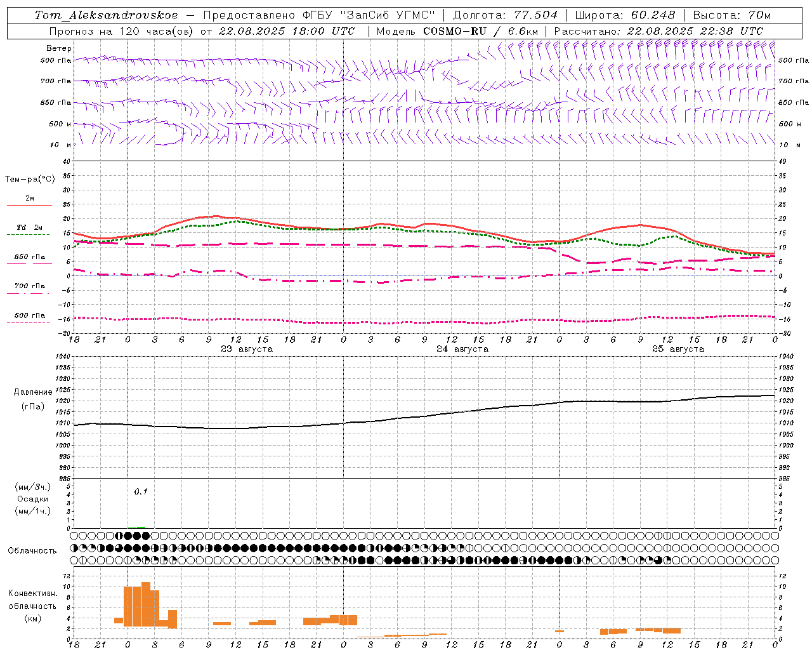The width and height of the screenshot is (812, 650).
Task: Click the '24 августа' date label
Action: (x=462, y=349)
